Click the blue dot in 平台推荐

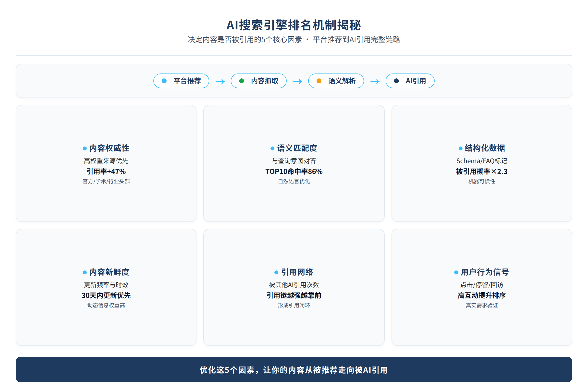point(164,81)
